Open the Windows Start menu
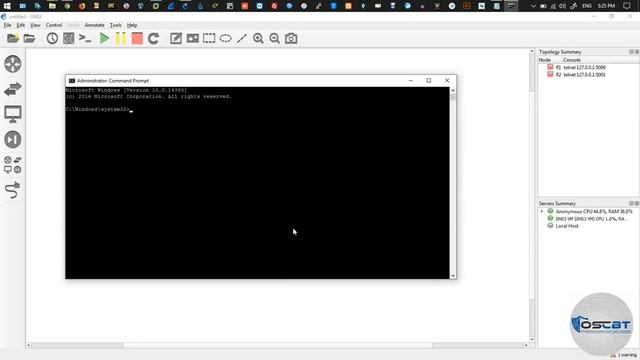The width and height of the screenshot is (640, 360). tap(7, 6)
